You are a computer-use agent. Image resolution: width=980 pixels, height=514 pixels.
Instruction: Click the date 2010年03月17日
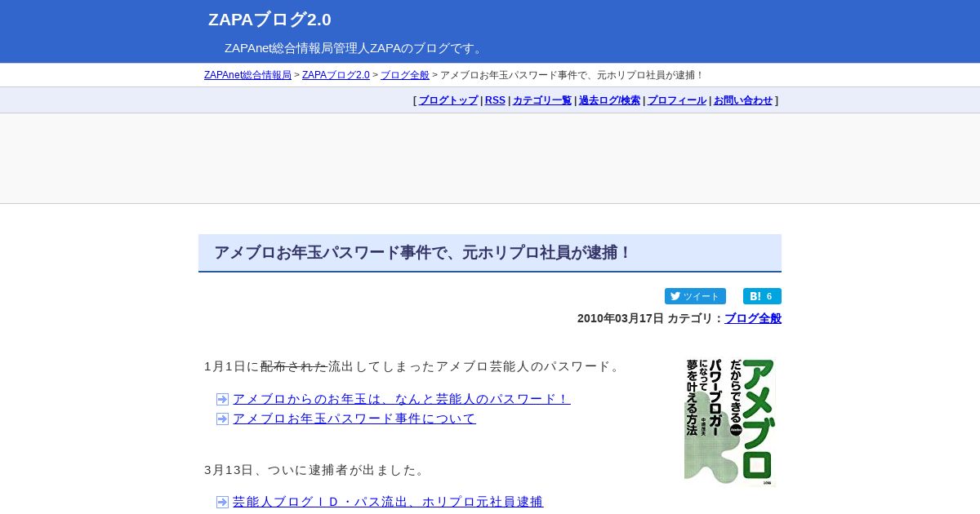click(621, 318)
